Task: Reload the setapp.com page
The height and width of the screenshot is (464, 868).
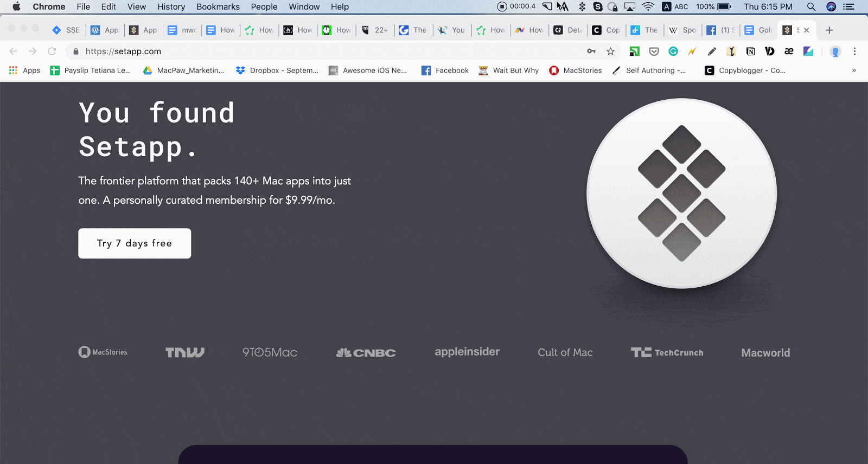Action: (52, 51)
